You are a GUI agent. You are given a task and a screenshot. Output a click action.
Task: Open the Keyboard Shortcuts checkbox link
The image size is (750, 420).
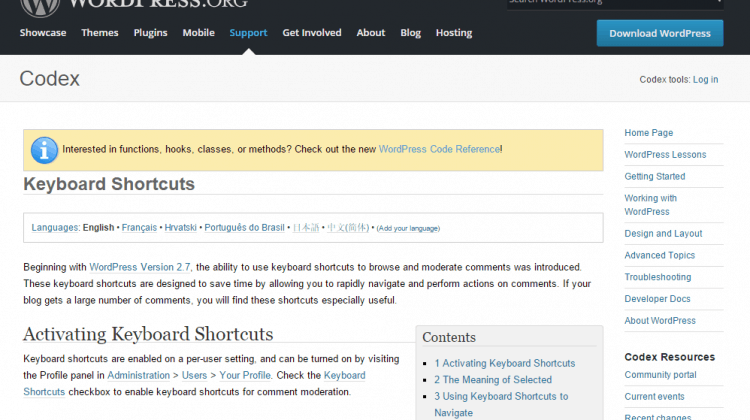[x=344, y=375]
